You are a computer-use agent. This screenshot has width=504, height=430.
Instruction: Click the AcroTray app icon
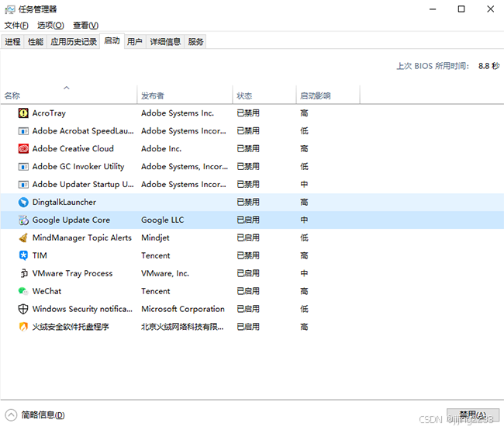(x=23, y=113)
